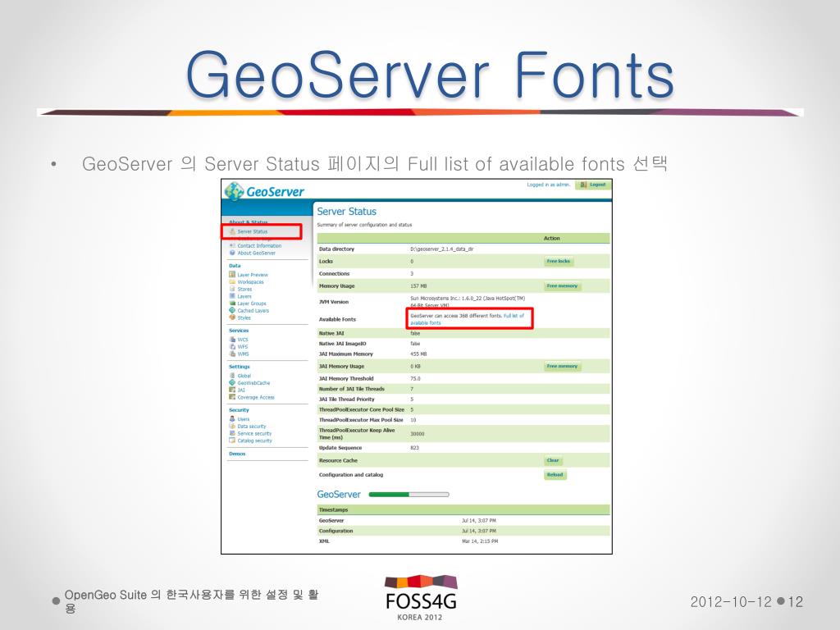Click the 'Configuration' timestamp row label
840x630 pixels.
tap(336, 531)
